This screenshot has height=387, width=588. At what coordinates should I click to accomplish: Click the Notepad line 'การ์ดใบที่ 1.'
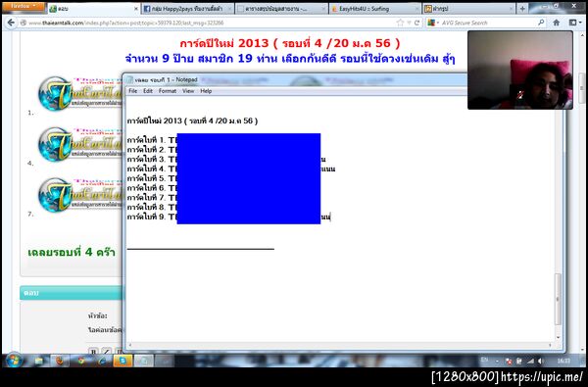pos(152,140)
